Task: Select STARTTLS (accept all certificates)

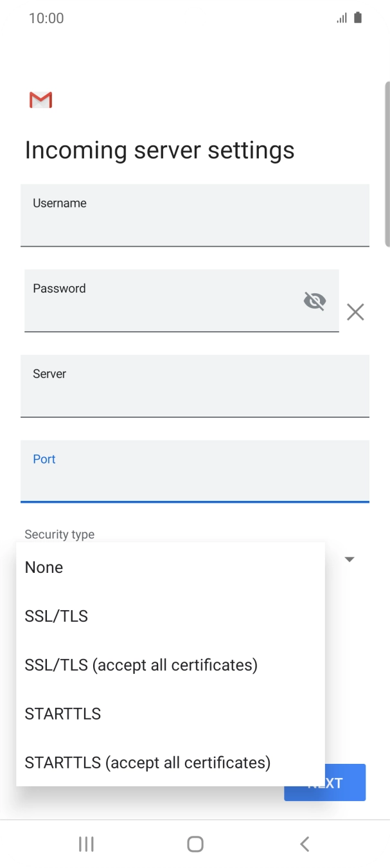Action: point(146,763)
